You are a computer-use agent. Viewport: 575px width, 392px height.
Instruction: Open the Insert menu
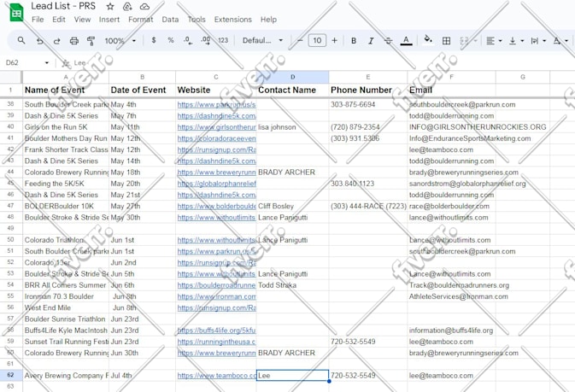109,20
